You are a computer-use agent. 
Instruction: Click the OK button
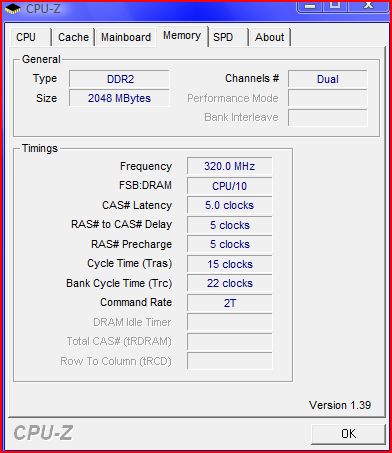pyautogui.click(x=348, y=434)
